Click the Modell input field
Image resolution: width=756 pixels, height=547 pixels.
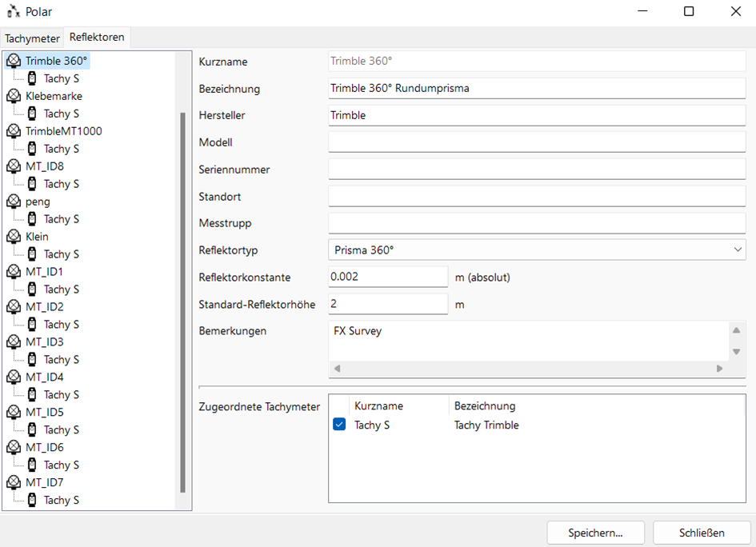[x=537, y=142]
